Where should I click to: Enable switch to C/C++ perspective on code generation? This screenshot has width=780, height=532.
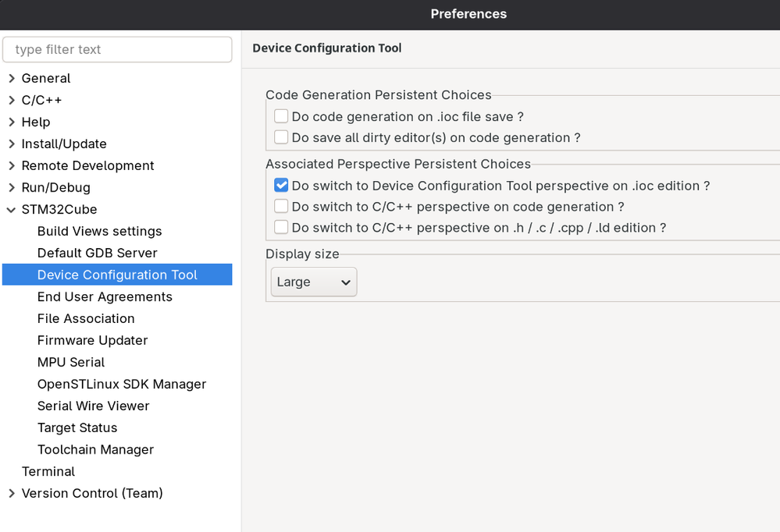point(281,207)
